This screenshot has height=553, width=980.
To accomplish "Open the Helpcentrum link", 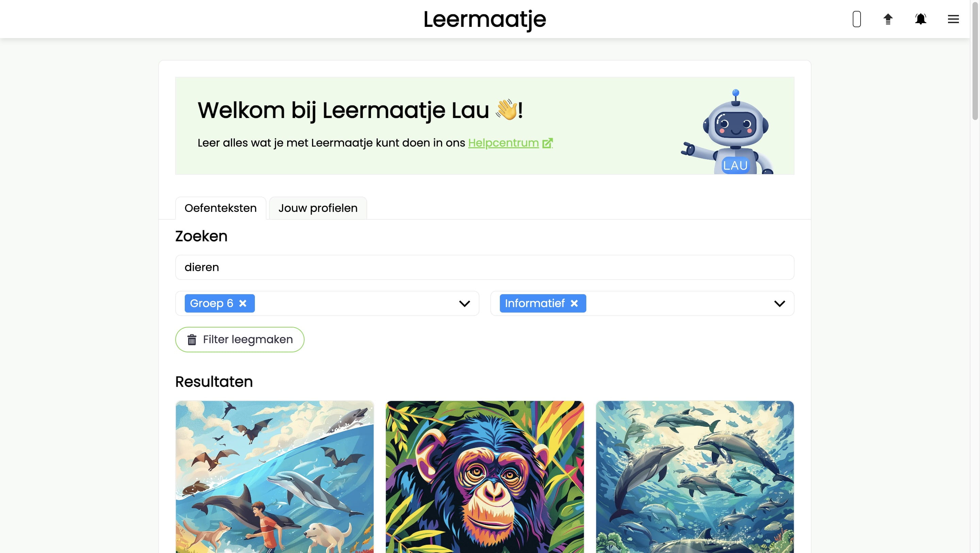I will click(503, 143).
